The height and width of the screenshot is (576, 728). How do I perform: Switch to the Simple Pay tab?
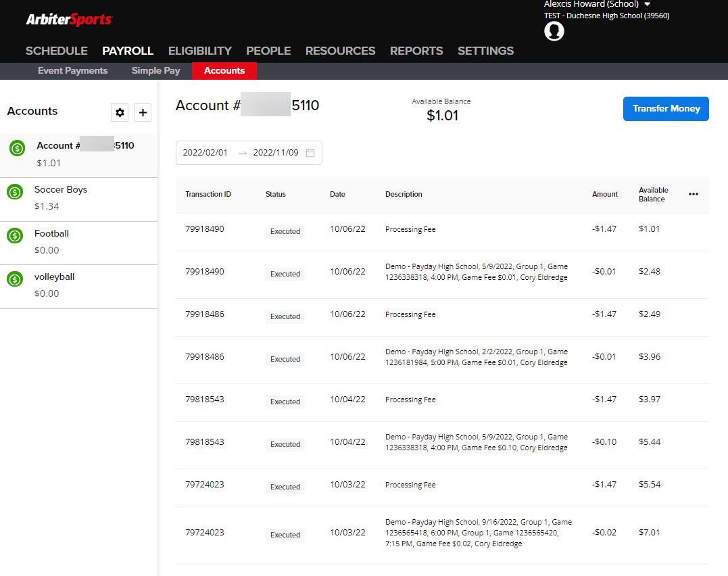click(x=155, y=70)
